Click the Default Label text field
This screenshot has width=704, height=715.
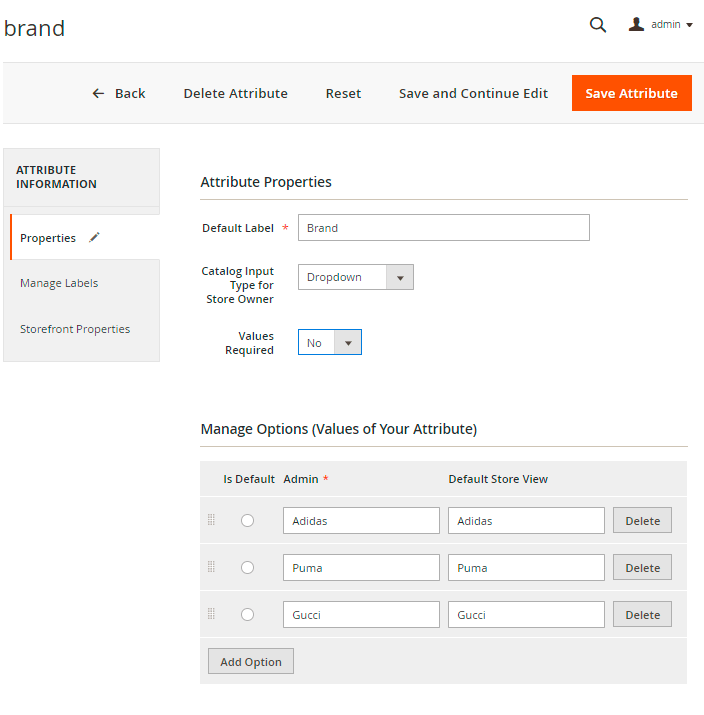pos(443,228)
